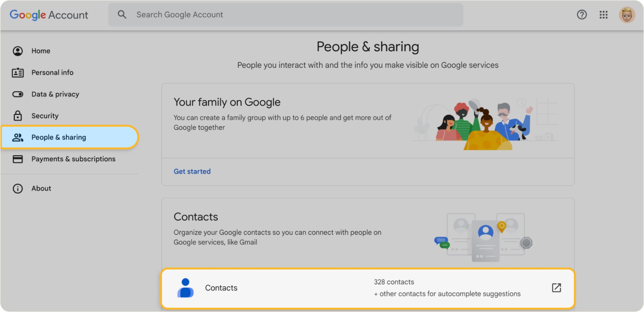Open the Data & privacy section
The width and height of the screenshot is (644, 312).
[x=55, y=94]
